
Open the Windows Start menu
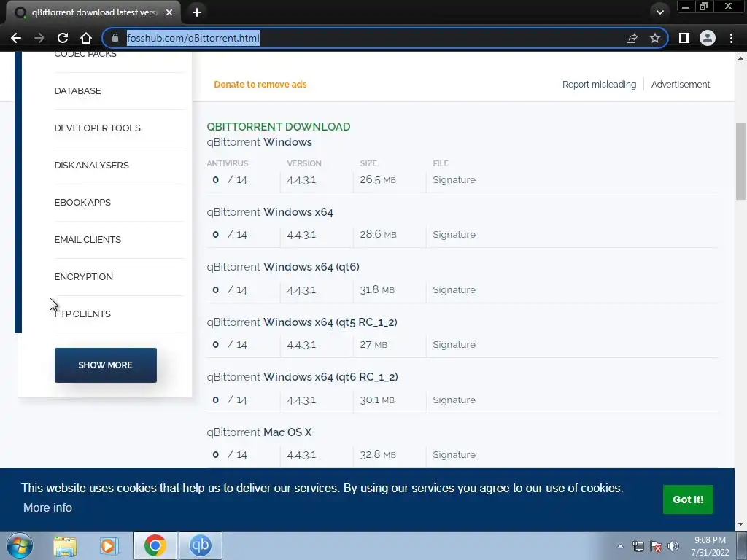(x=20, y=545)
